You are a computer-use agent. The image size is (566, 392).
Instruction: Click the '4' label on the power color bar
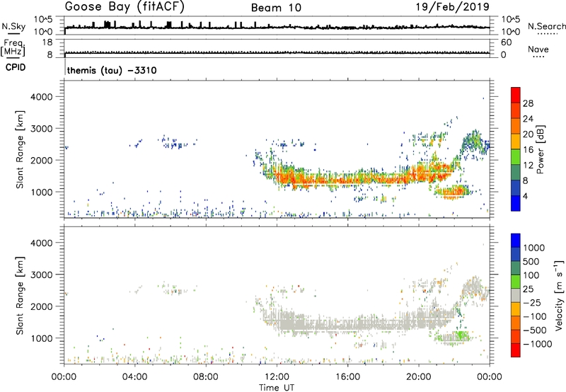coord(526,196)
